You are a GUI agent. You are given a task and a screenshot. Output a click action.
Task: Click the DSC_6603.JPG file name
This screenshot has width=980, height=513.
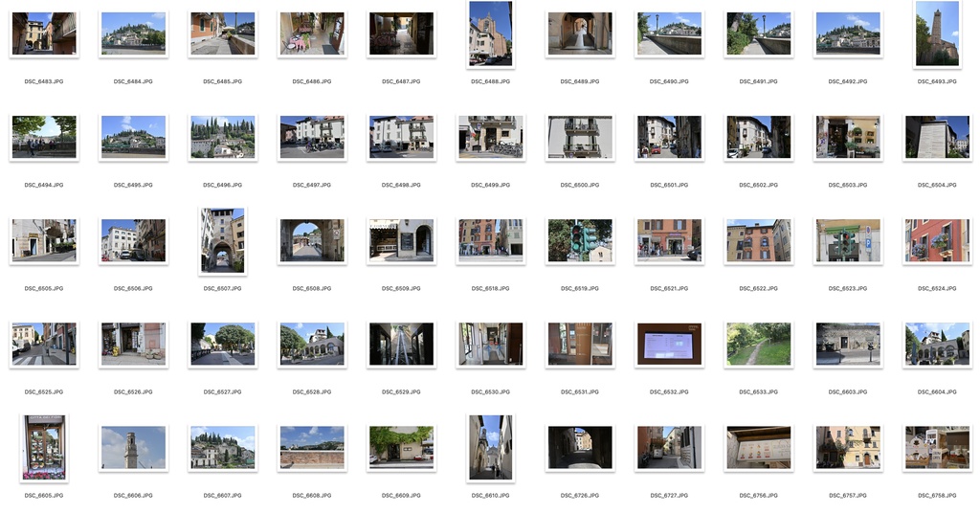click(x=848, y=391)
